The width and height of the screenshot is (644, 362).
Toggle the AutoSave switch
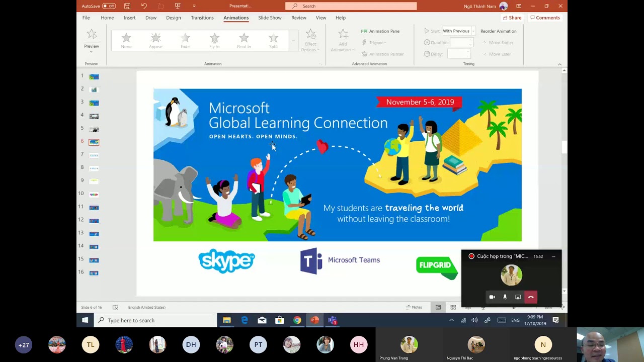(x=109, y=6)
